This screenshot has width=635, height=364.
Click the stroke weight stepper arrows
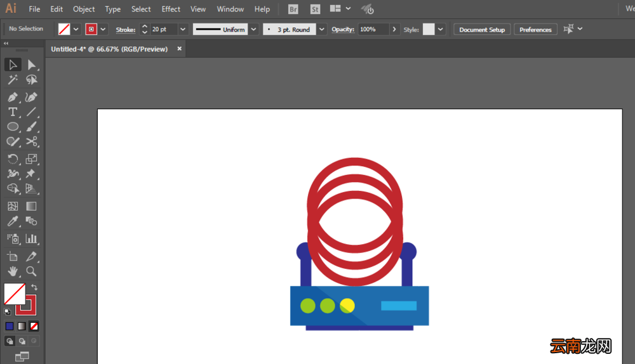click(x=145, y=29)
